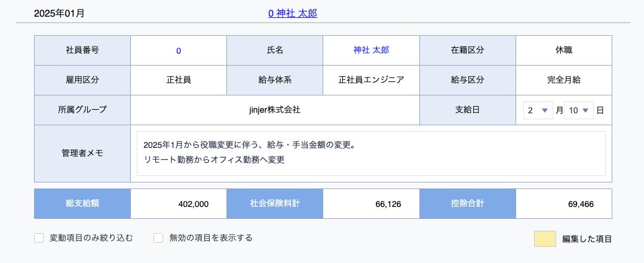The height and width of the screenshot is (263, 644).
Task: Click the 在籍区分 value 休職
Action: click(563, 50)
